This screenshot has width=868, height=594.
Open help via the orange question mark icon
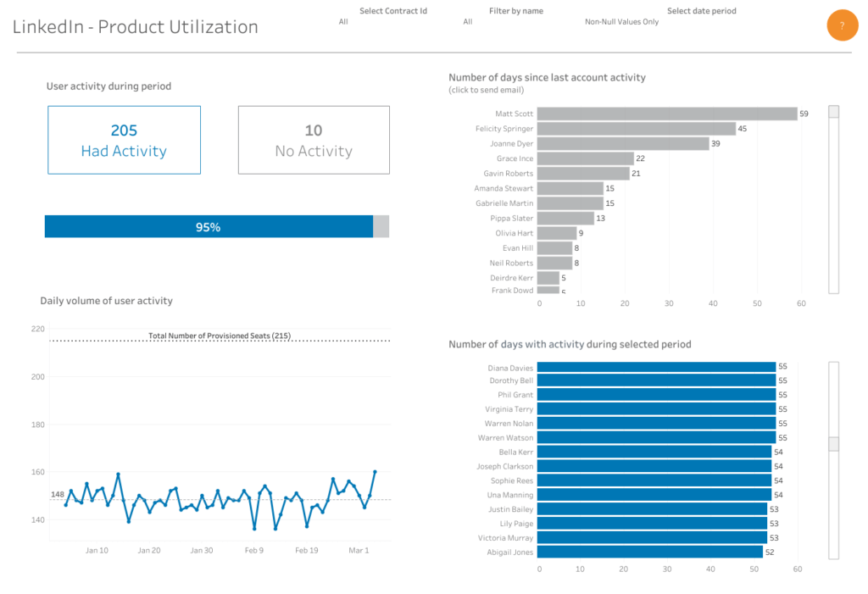842,25
